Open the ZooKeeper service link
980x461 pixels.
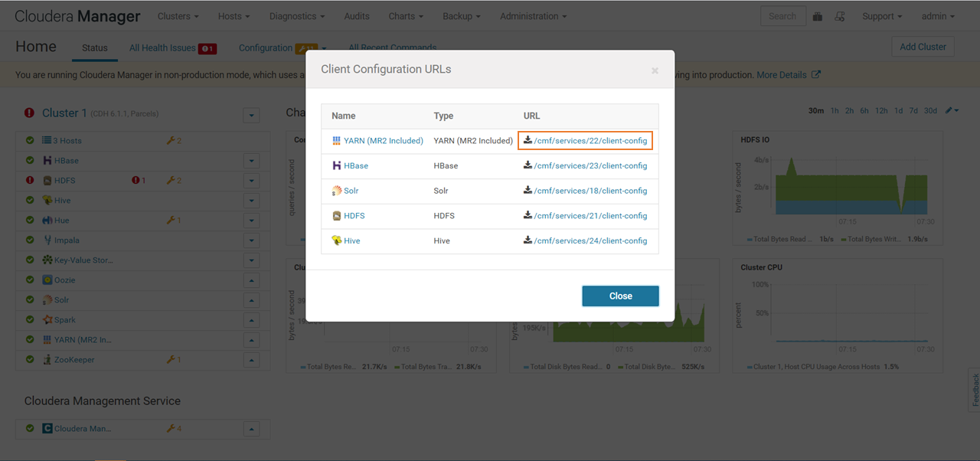pos(74,360)
